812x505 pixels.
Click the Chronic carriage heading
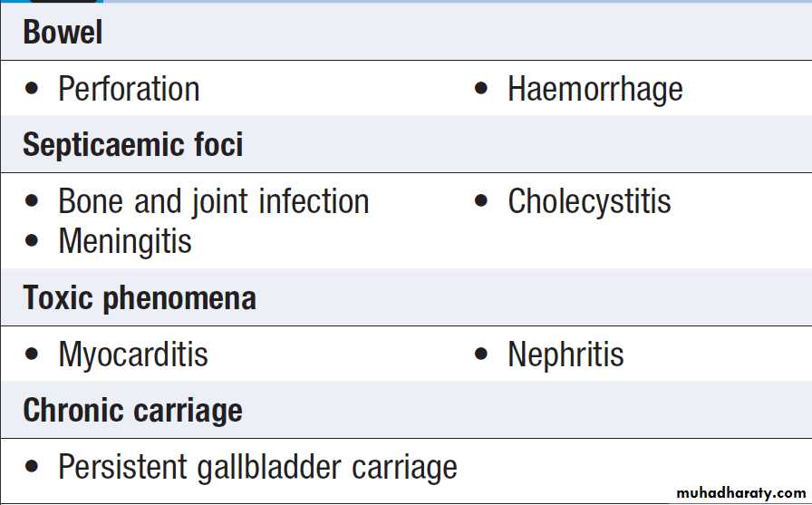click(132, 411)
